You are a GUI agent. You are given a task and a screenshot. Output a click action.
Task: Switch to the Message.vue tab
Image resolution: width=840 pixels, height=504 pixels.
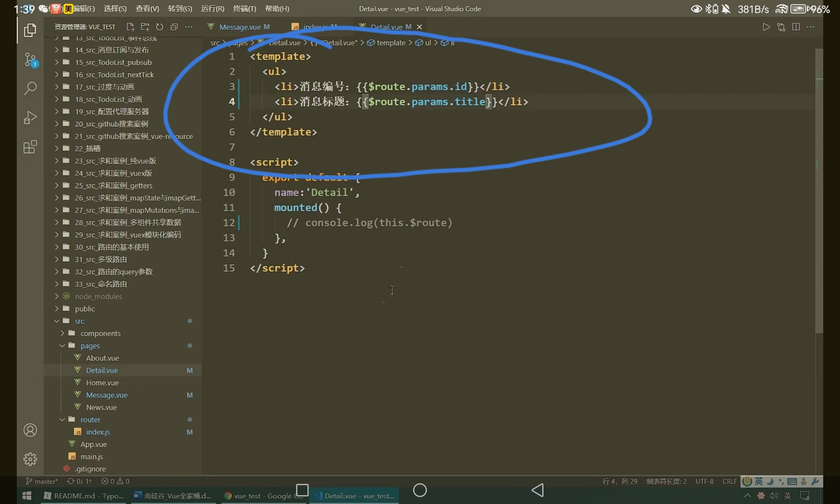tap(239, 27)
